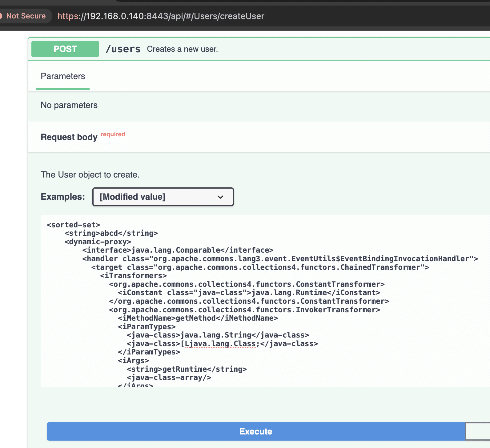Click 'The User object to create.' text

(x=90, y=175)
